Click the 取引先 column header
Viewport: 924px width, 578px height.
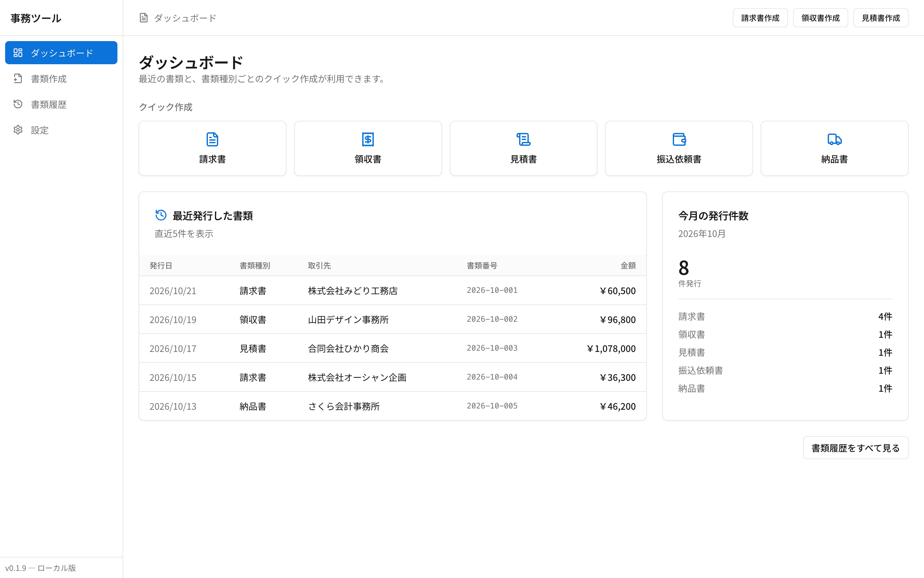pos(319,266)
